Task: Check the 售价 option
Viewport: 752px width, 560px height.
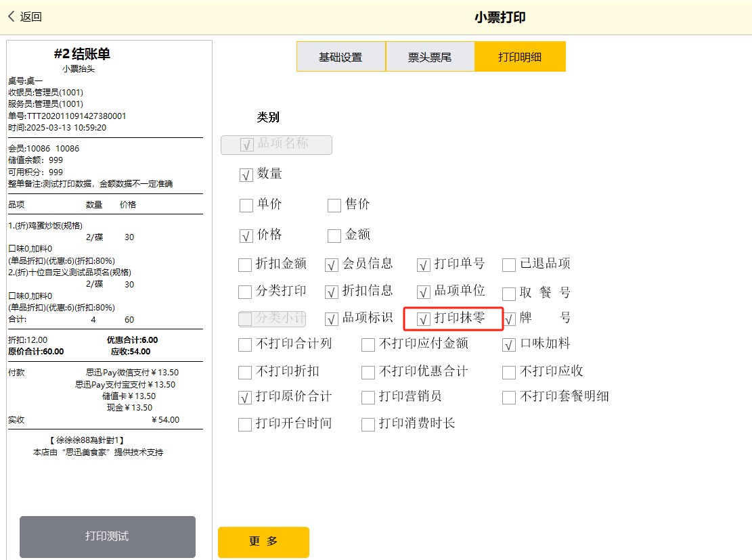Action: [334, 206]
